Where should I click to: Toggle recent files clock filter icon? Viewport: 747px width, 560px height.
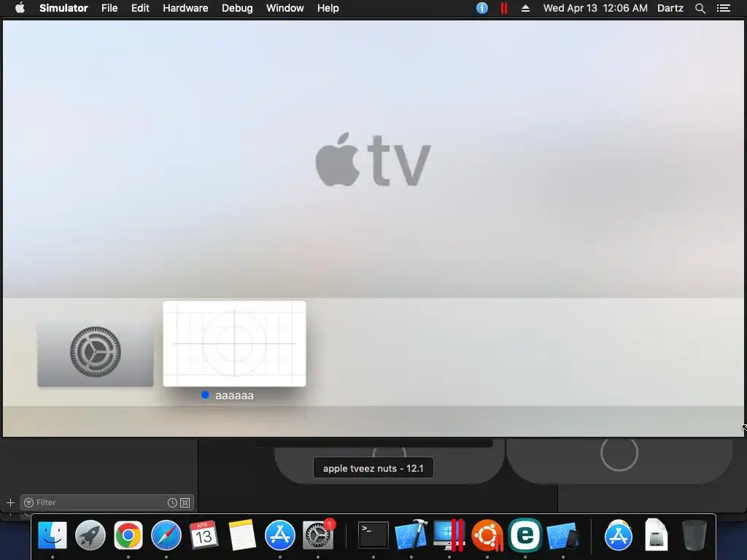tap(172, 502)
